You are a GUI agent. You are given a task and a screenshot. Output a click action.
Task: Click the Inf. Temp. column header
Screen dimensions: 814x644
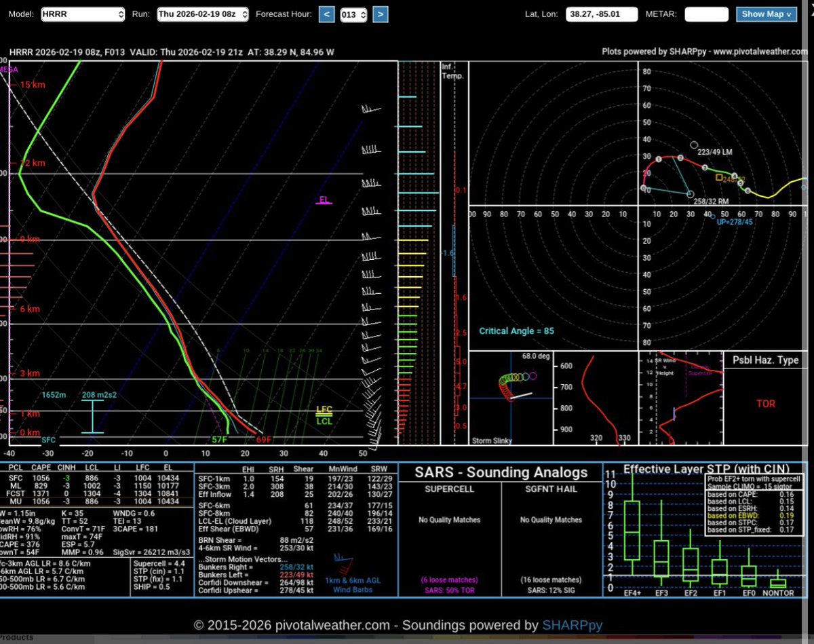click(452, 71)
